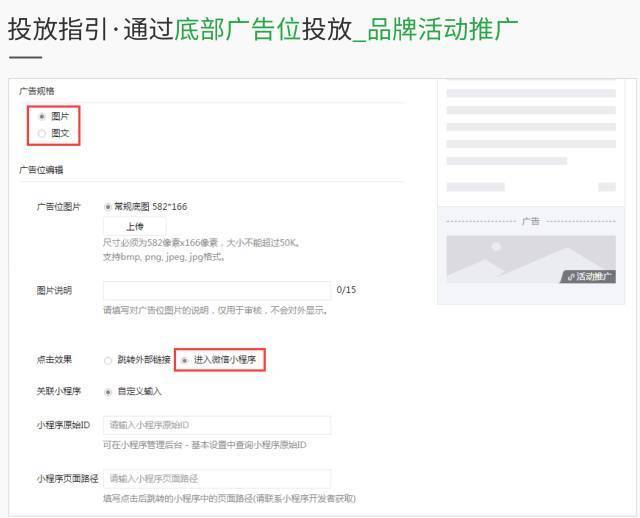This screenshot has width=640, height=518.
Task: Click the 广告 divider label in preview
Action: pyautogui.click(x=530, y=221)
